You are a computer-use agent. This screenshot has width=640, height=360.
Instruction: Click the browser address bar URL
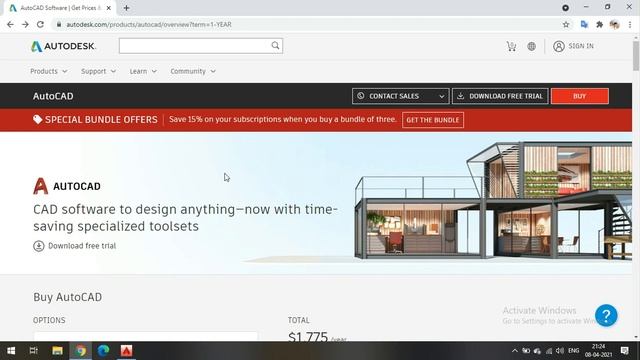(x=149, y=24)
